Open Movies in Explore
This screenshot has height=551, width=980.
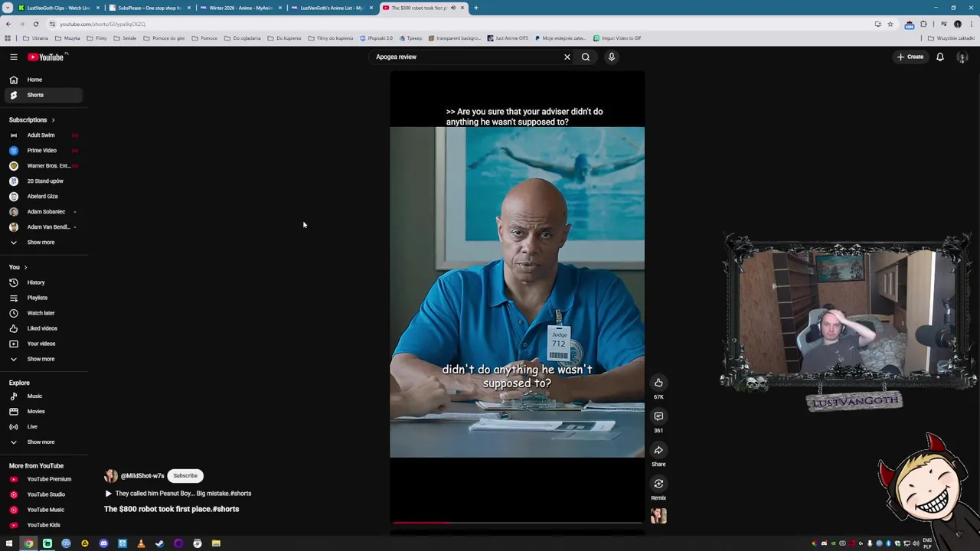point(44,411)
